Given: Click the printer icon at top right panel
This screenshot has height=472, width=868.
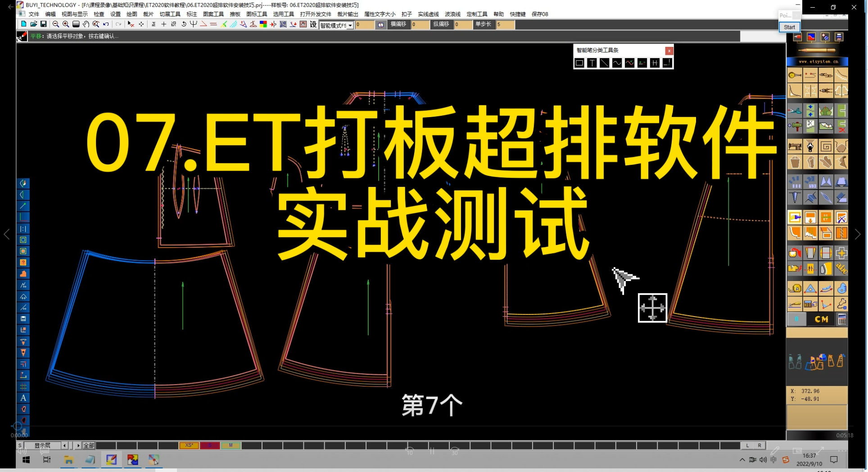Looking at the screenshot, I should click(x=839, y=37).
